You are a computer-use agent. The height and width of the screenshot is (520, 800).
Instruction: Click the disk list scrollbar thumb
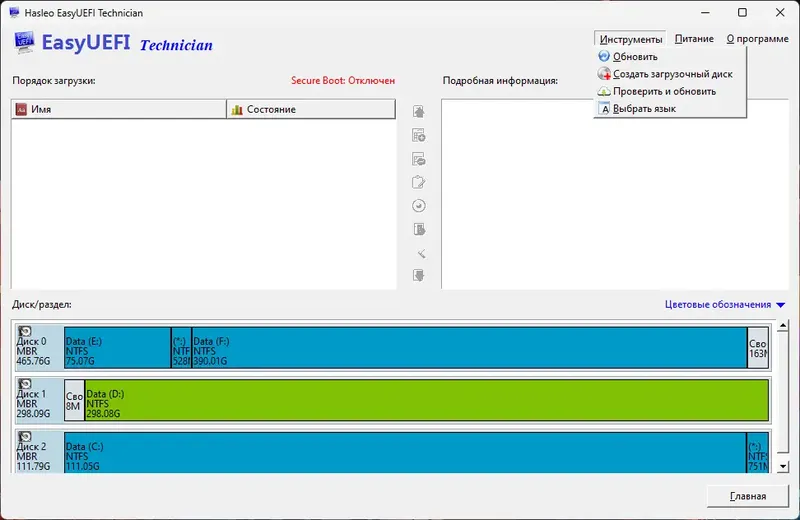[x=783, y=392]
